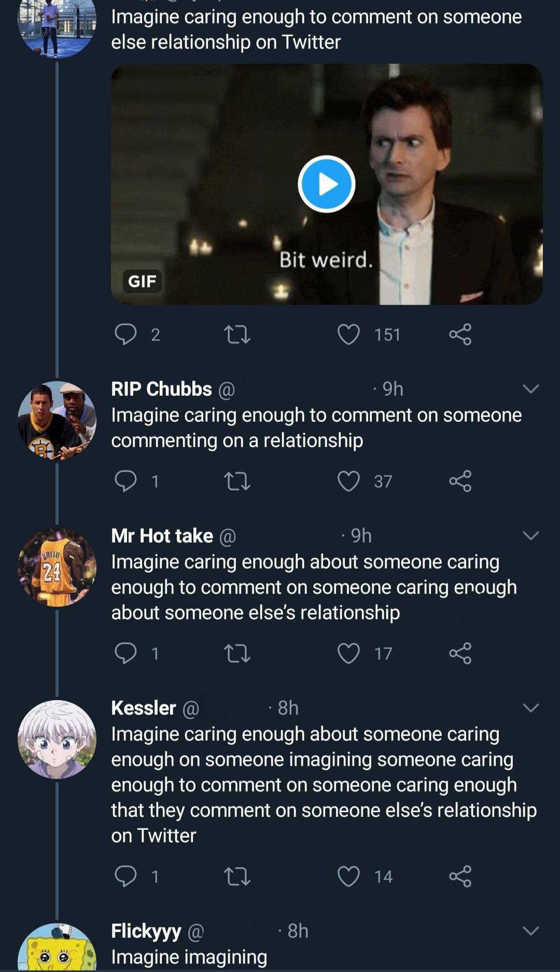This screenshot has height=972, width=560.
Task: Retweet the GIF tweet
Action: click(x=237, y=335)
